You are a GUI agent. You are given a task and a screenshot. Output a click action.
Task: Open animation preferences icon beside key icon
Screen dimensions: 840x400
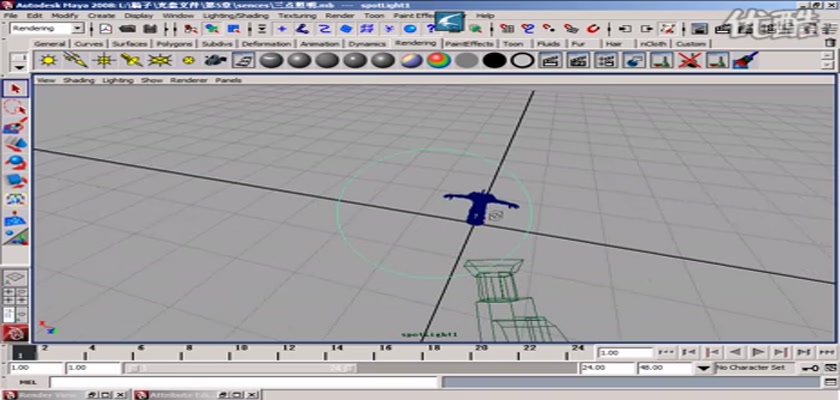(830, 368)
